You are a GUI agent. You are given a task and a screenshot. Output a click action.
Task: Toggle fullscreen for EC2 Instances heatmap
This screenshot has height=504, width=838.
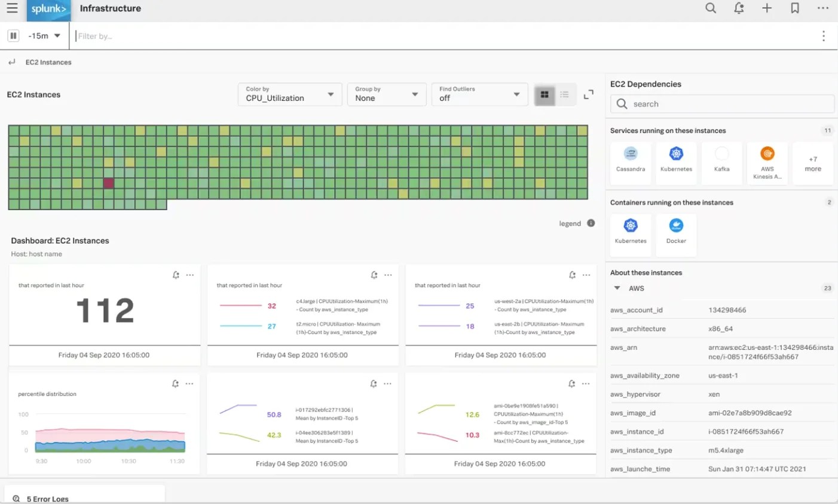[x=588, y=94]
